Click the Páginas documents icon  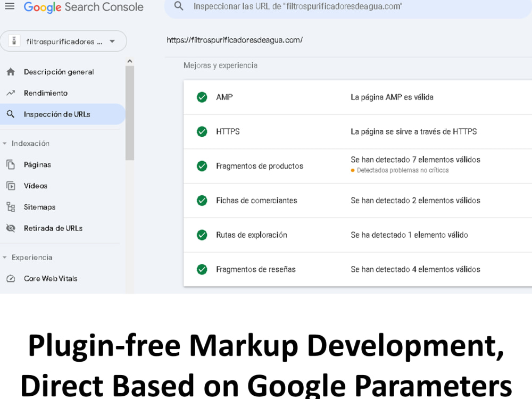tap(11, 164)
